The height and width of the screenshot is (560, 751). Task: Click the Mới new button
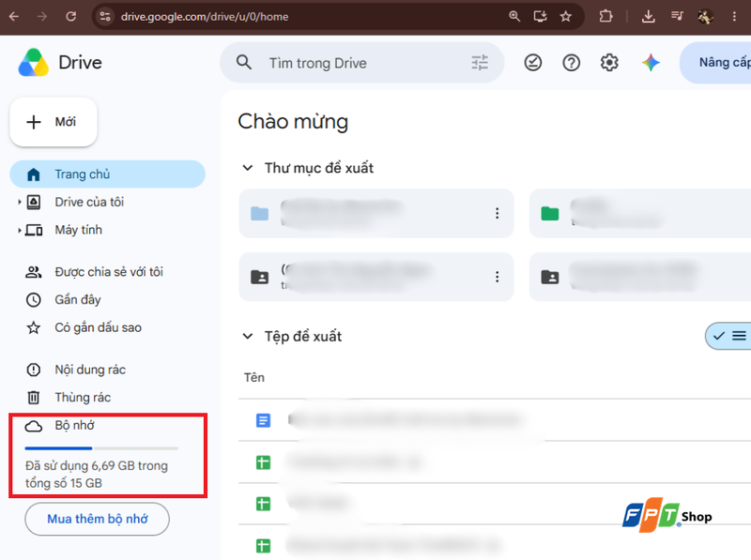54,122
